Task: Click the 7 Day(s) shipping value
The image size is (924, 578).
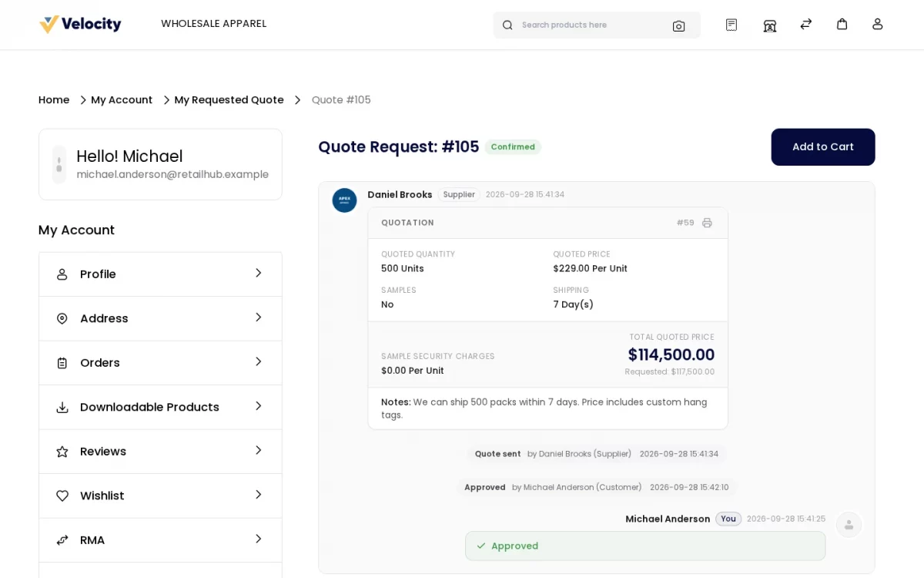Action: [x=573, y=304]
